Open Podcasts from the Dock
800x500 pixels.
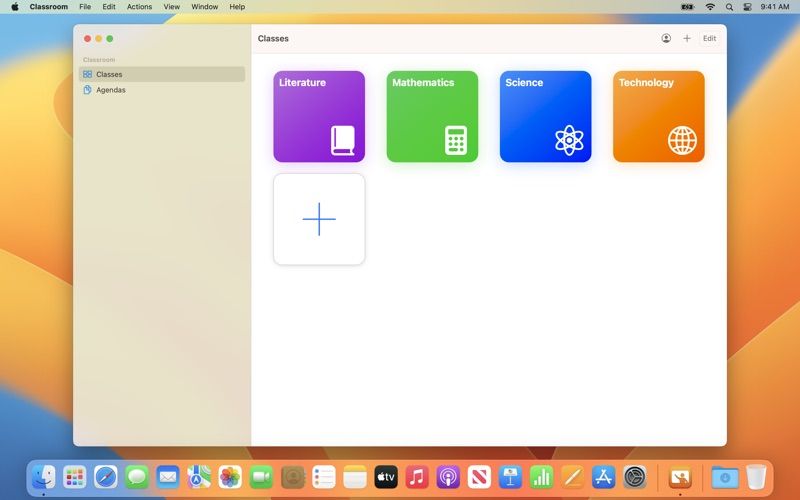click(x=448, y=478)
